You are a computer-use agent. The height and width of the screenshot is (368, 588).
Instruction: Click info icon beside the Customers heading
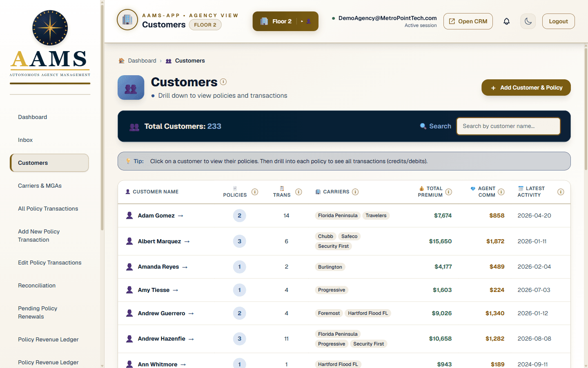223,82
